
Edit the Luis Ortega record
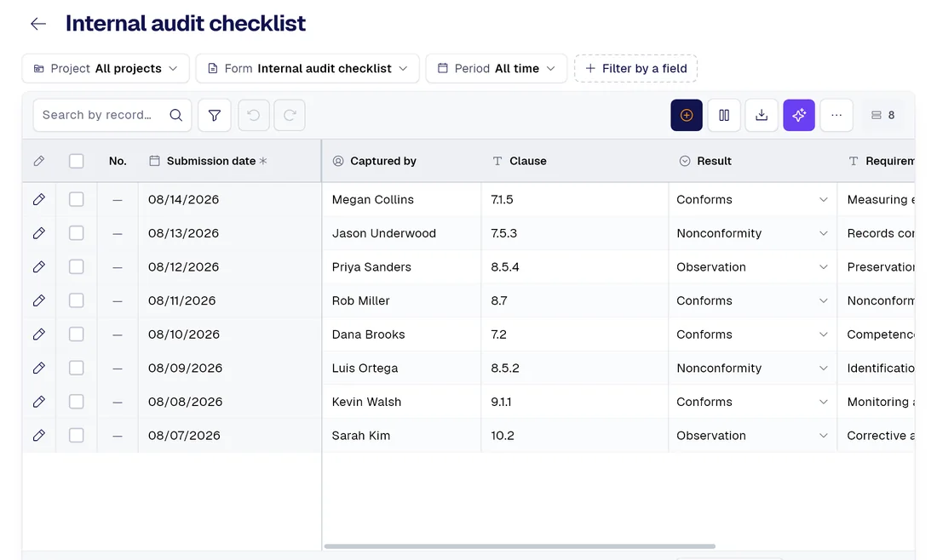(x=39, y=369)
